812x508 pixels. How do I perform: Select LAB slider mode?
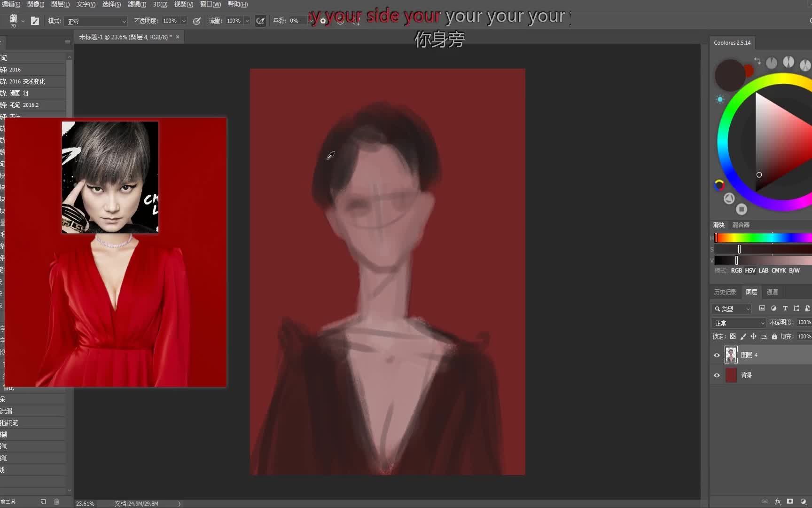(763, 271)
